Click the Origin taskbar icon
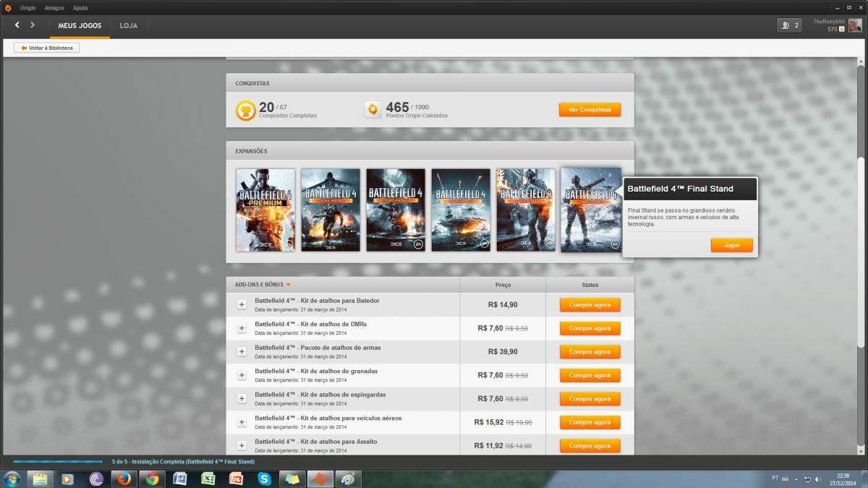Viewport: 868px width, 488px height. pos(320,479)
